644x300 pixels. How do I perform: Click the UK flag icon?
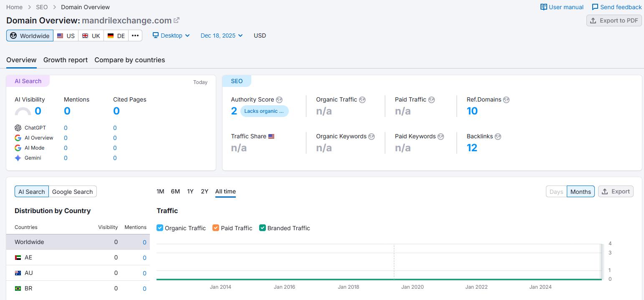pos(85,36)
